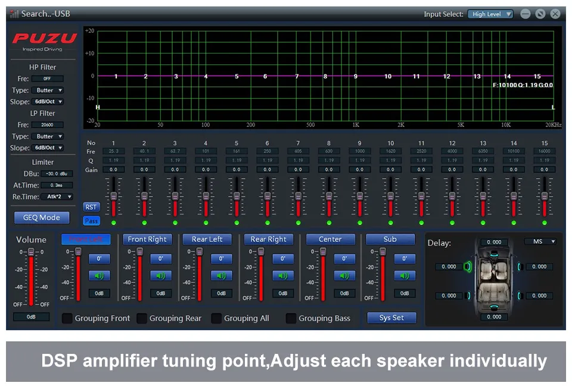Select rear-right speaker in car diagram

[519, 295]
